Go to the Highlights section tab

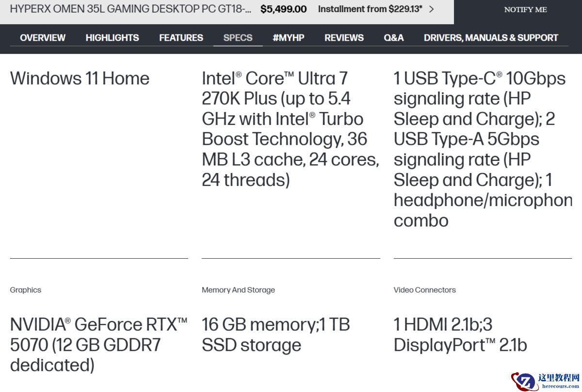pyautogui.click(x=112, y=38)
